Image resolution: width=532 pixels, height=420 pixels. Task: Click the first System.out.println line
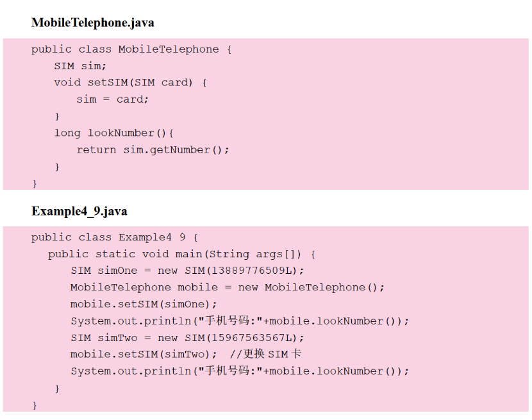(239, 321)
